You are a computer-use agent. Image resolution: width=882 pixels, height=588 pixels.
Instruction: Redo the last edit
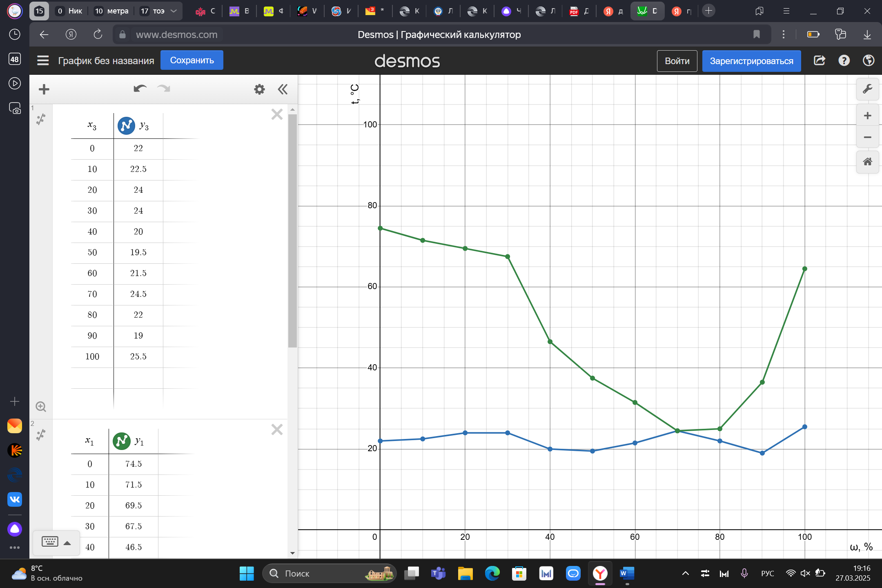164,89
